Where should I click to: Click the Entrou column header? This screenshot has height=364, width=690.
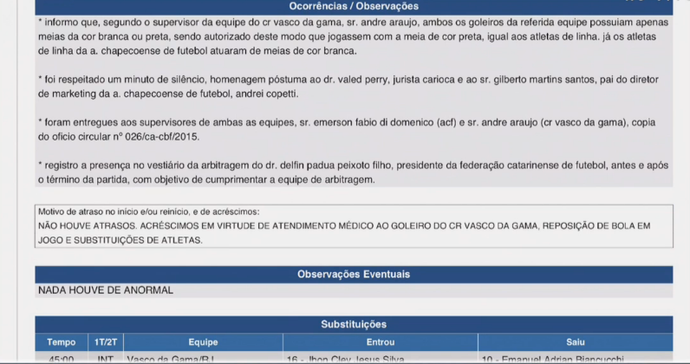(380, 342)
